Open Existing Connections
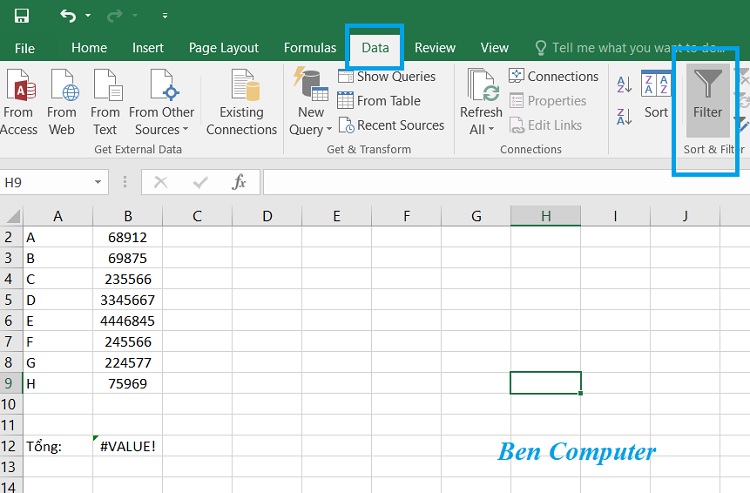 pyautogui.click(x=242, y=102)
